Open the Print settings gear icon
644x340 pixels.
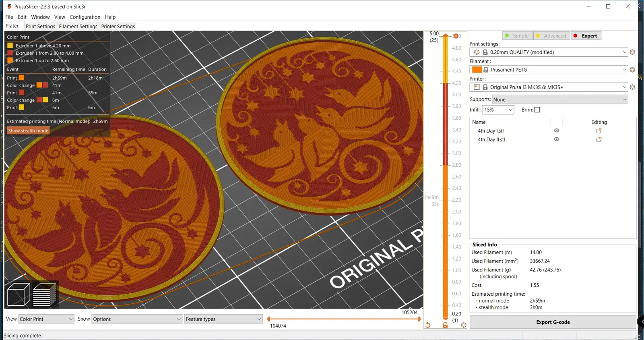[x=632, y=52]
